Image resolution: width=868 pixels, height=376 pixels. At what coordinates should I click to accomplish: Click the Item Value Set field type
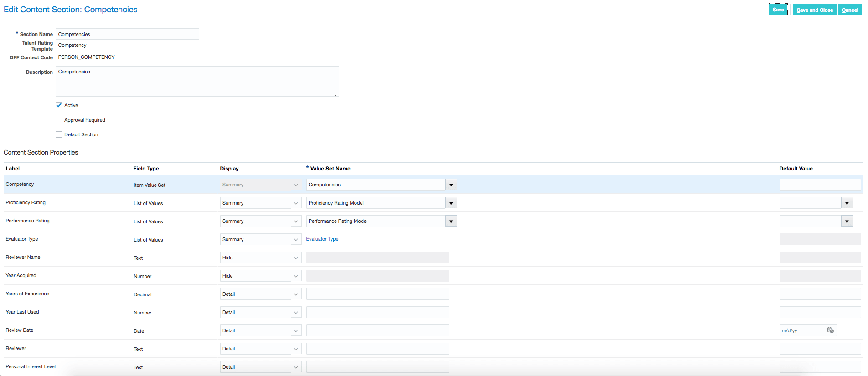[x=150, y=185]
